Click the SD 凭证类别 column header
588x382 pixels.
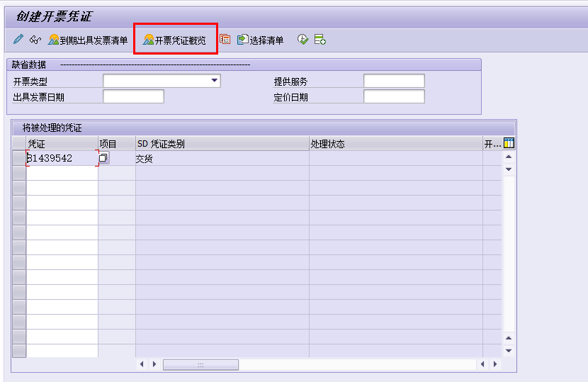point(222,144)
